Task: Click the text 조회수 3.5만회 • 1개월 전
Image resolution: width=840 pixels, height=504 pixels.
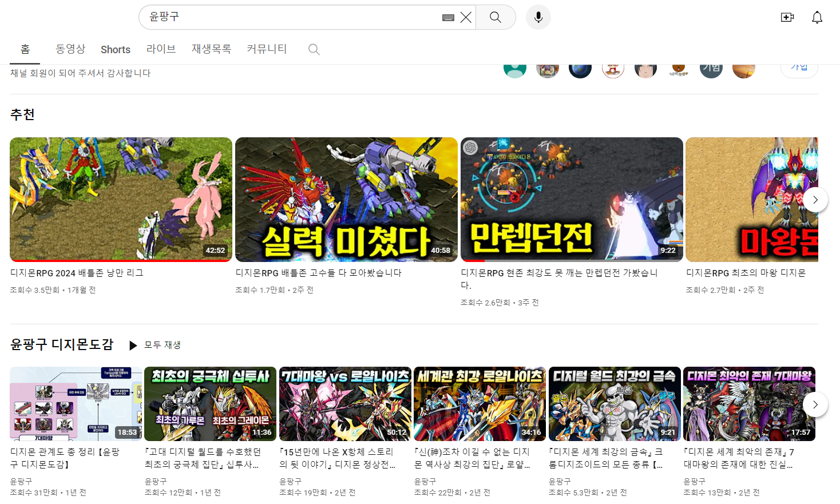Action: pos(53,290)
